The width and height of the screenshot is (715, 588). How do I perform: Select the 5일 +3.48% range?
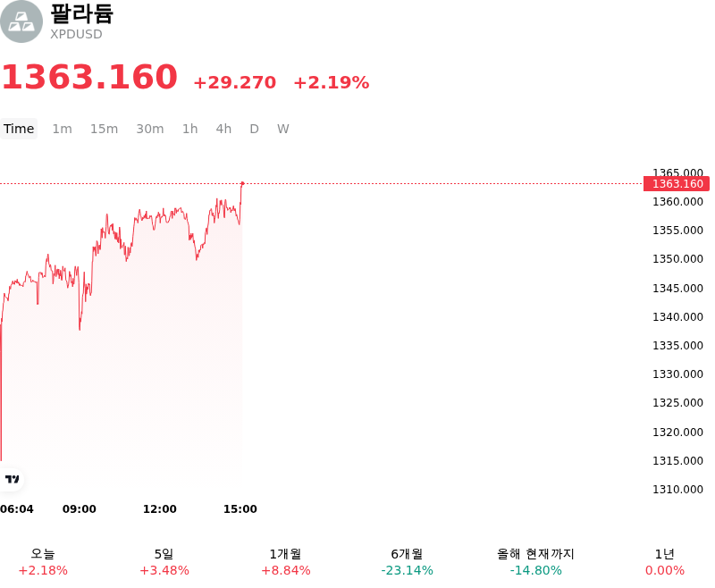(164, 562)
